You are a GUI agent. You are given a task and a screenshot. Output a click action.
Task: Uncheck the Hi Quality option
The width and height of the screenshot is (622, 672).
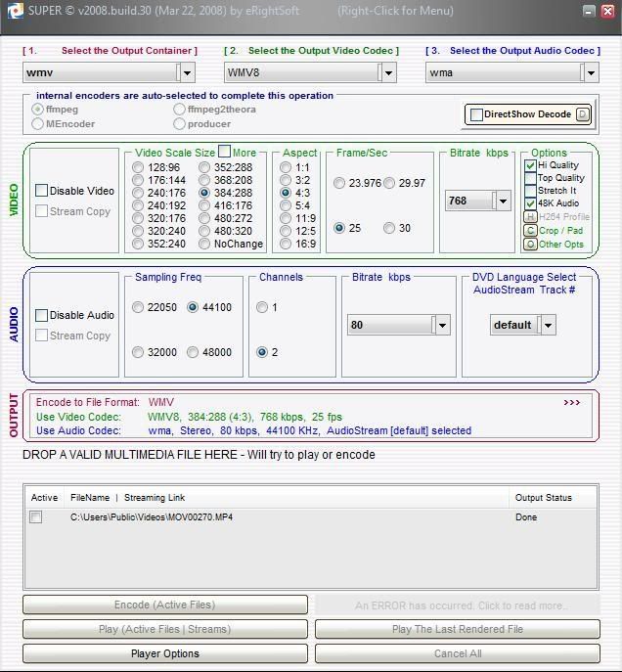tap(530, 165)
